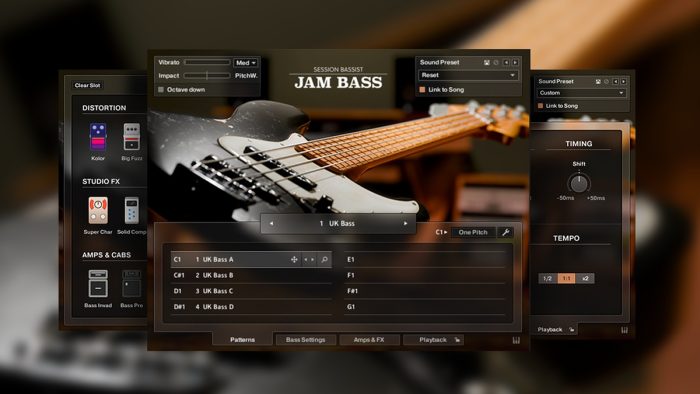Adjust the Vibrato slider

(x=207, y=62)
